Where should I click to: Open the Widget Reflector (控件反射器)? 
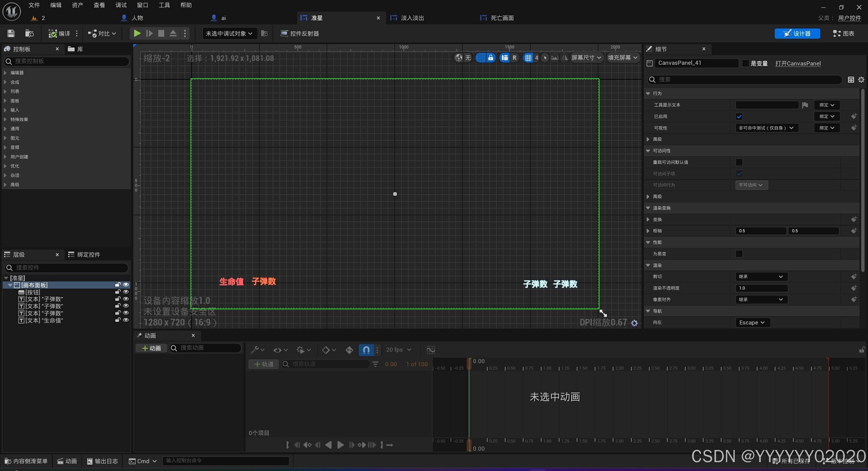point(300,33)
